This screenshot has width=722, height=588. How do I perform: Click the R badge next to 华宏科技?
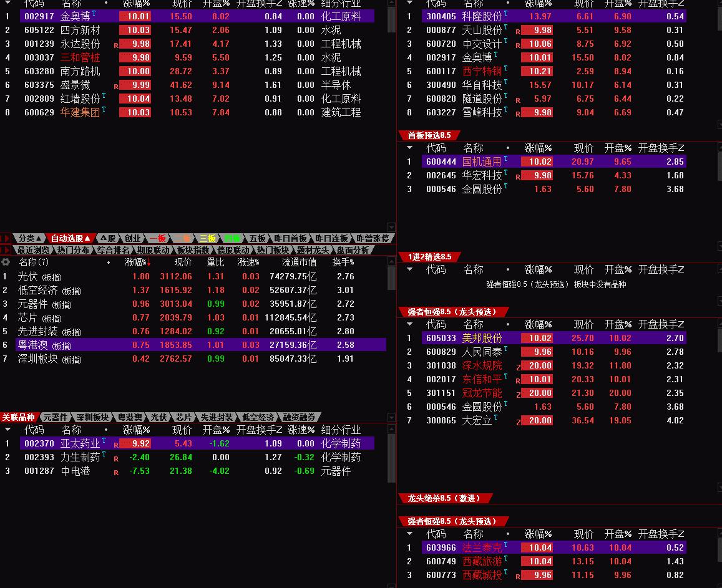(518, 176)
